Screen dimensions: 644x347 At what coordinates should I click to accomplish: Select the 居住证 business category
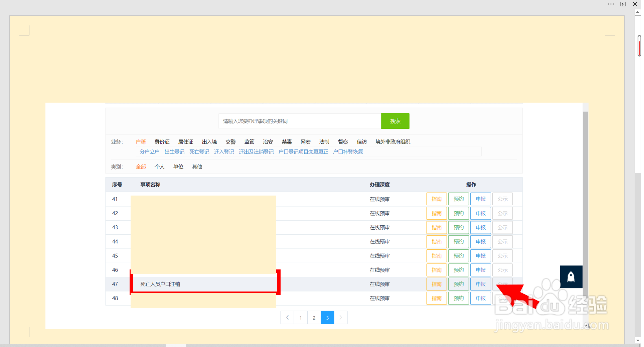point(186,142)
